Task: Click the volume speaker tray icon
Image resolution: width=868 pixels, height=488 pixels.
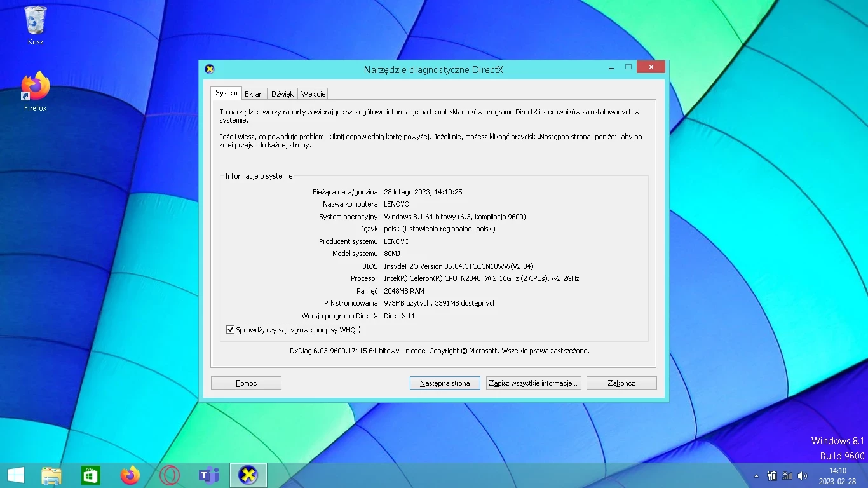Action: 803,475
